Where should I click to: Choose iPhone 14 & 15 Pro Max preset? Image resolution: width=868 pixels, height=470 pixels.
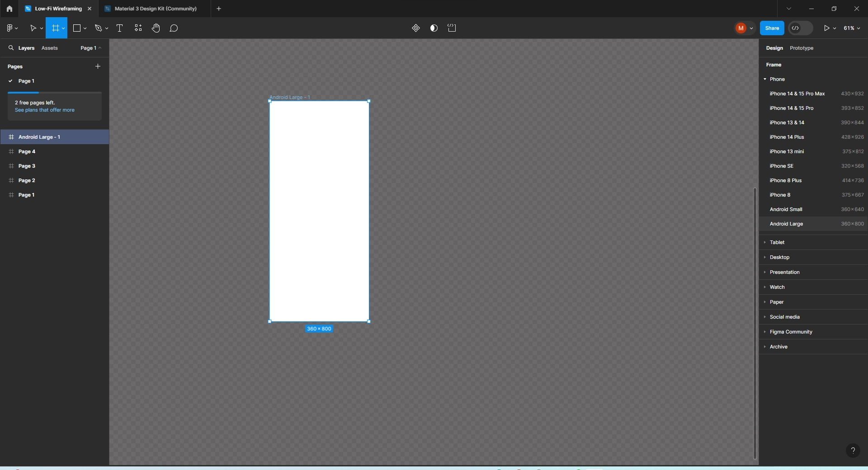(x=813, y=94)
